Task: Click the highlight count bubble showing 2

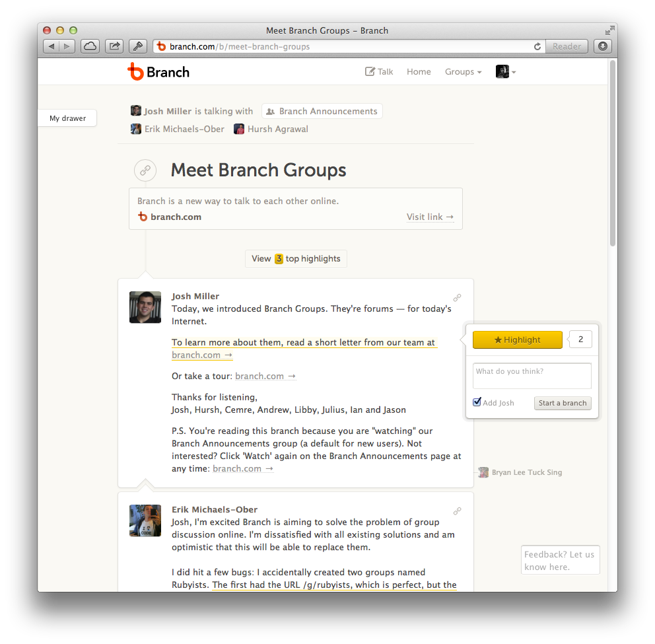Action: 580,340
